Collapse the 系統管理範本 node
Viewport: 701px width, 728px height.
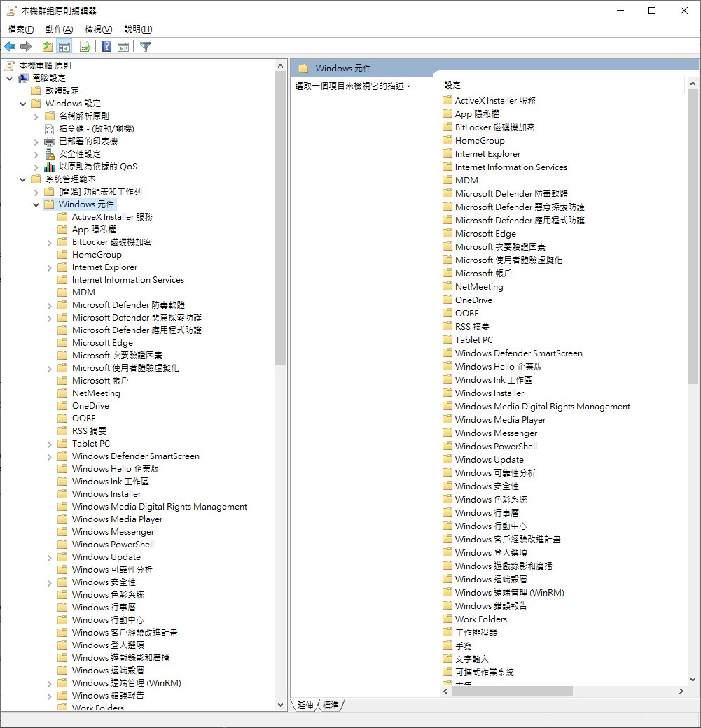coord(23,179)
